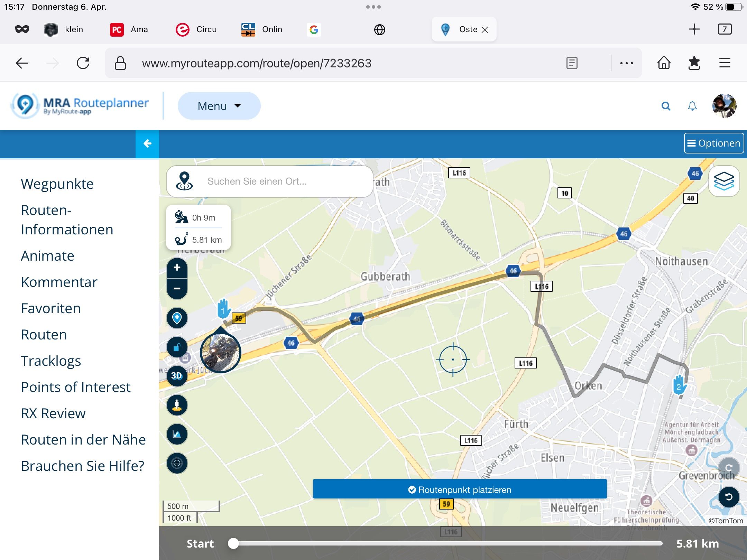Go to browser home page
Screen dimensions: 747x560
click(664, 63)
